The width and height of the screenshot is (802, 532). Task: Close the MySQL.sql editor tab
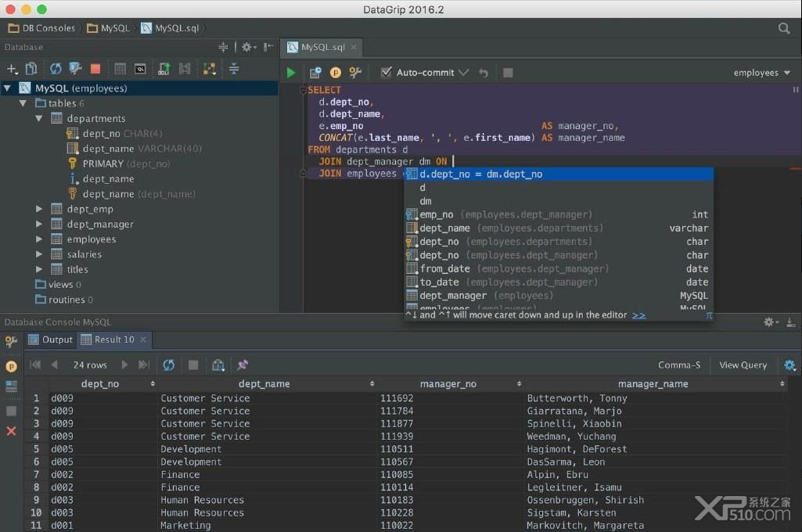(354, 47)
